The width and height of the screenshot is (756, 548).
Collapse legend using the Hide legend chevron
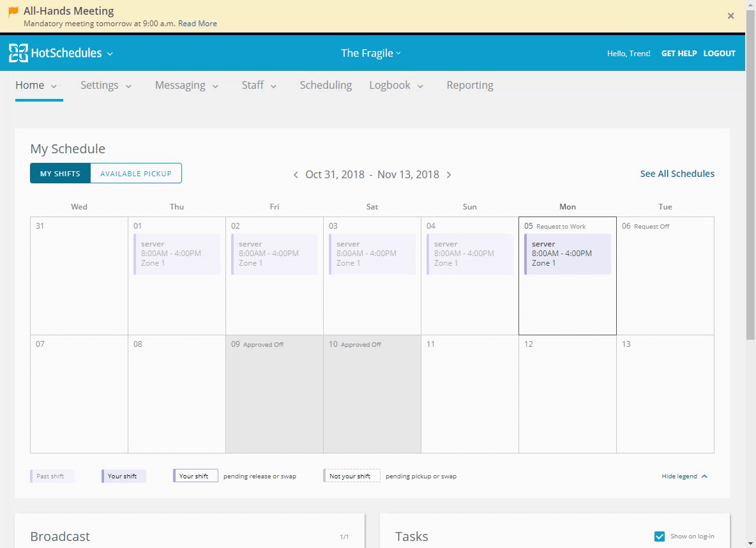click(x=704, y=476)
